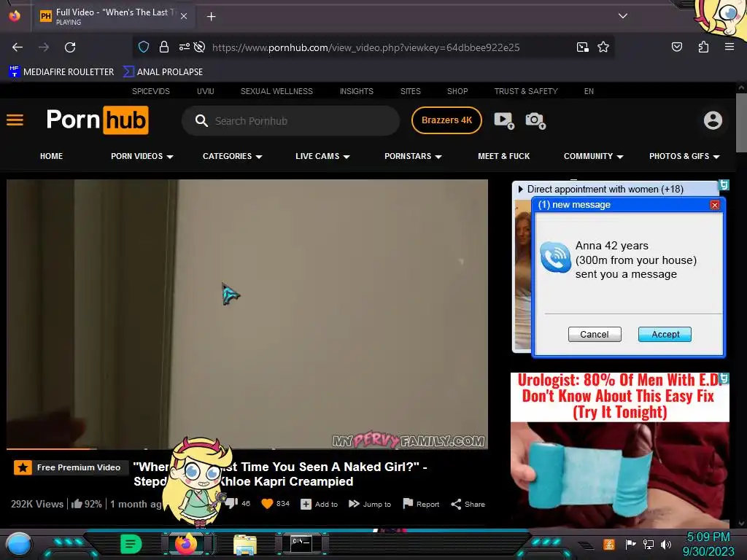Image resolution: width=747 pixels, height=560 pixels.
Task: Expand the PHOTOS & GIFS dropdown
Action: point(684,156)
